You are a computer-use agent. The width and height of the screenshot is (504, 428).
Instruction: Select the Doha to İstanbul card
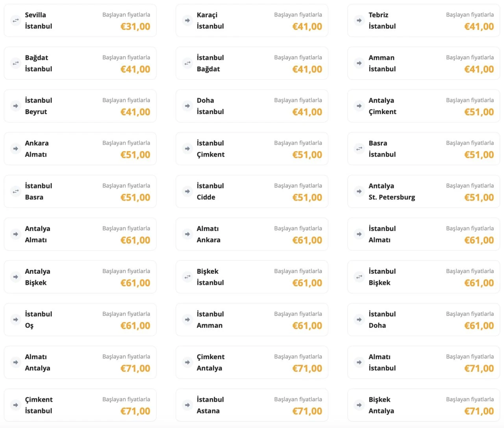(252, 106)
